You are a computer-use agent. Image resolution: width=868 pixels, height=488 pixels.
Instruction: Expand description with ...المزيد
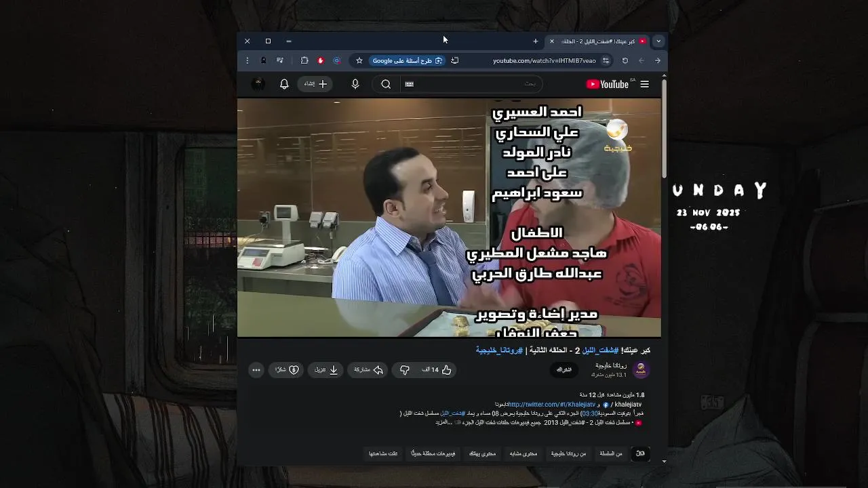444,422
